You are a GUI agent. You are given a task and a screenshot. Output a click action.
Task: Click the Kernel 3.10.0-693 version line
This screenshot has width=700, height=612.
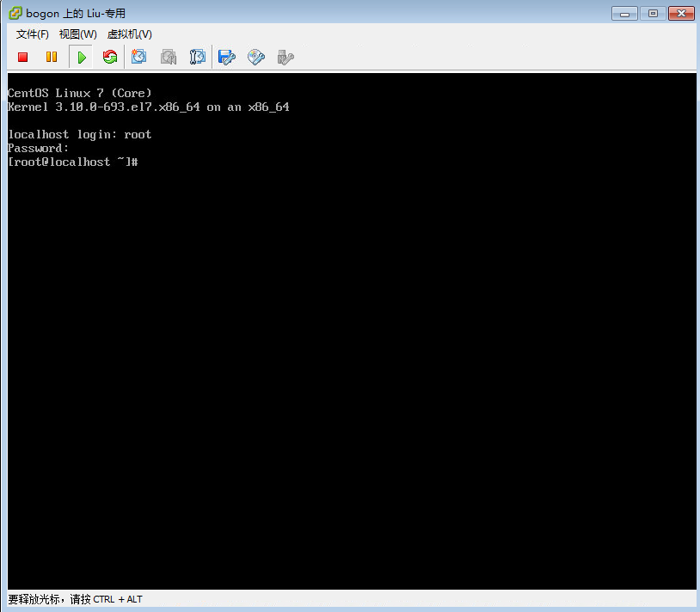pos(149,107)
